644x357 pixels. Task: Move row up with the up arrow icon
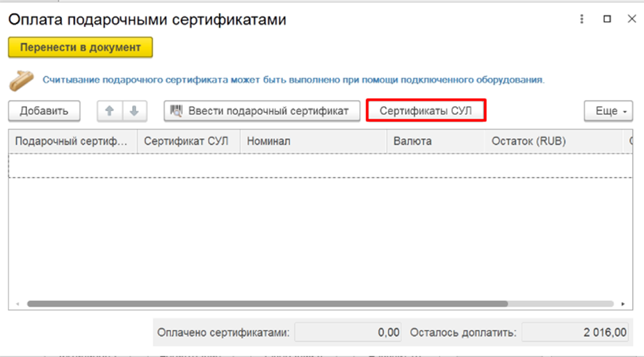point(109,111)
